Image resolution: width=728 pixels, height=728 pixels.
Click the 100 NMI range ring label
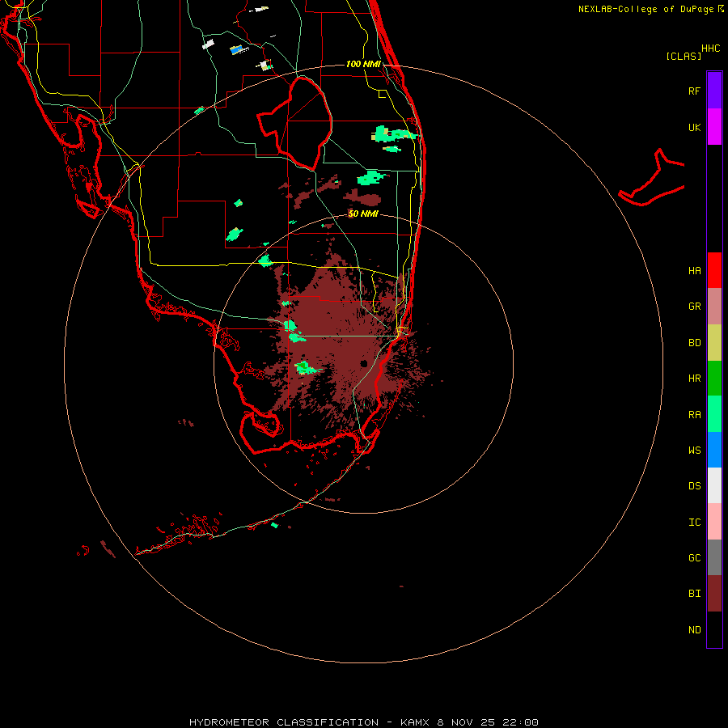[363, 64]
